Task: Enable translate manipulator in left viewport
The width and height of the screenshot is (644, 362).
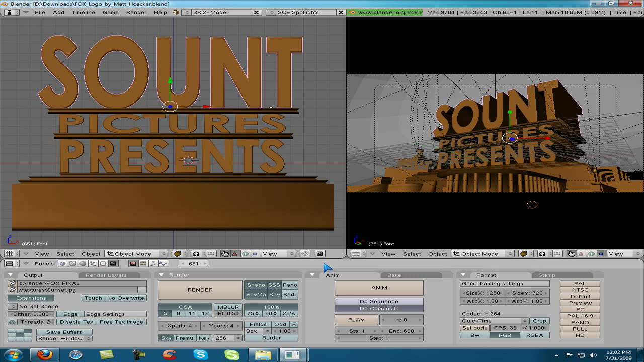Action: pyautogui.click(x=234, y=254)
